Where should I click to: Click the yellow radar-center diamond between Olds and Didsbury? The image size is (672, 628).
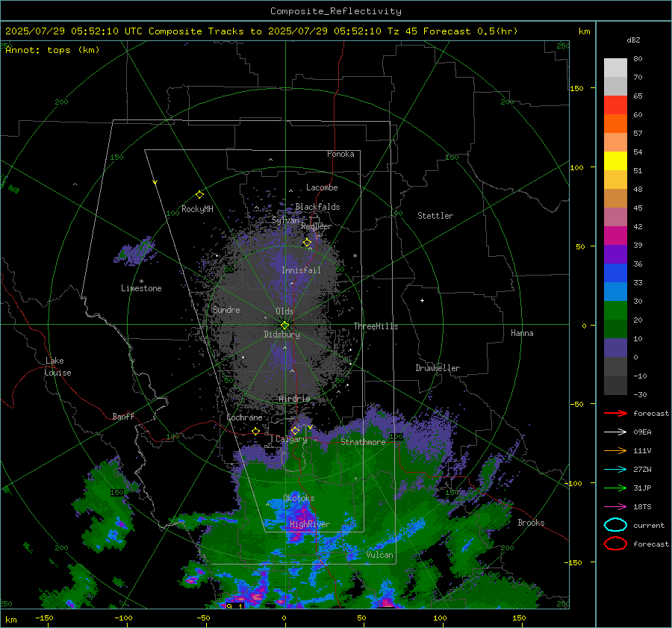(x=284, y=326)
